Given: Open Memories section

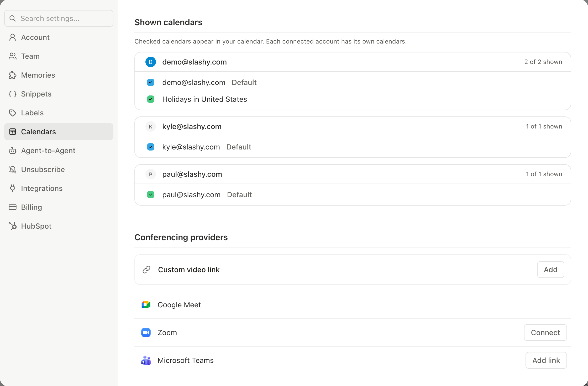Looking at the screenshot, I should pyautogui.click(x=59, y=75).
